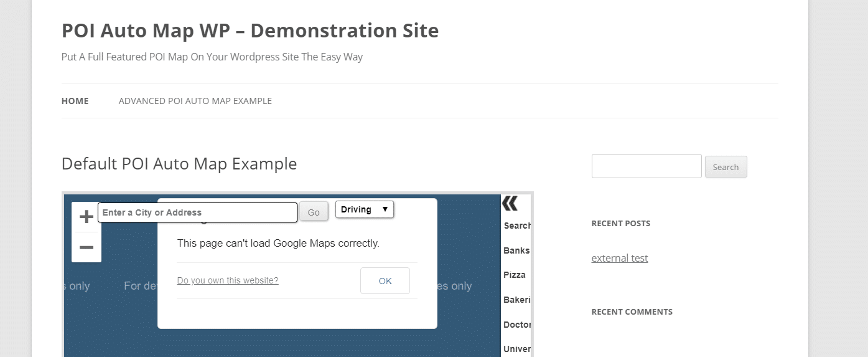Screen dimensions: 868x357
Task: Select the Doctors category in POI list
Action: pyautogui.click(x=516, y=325)
